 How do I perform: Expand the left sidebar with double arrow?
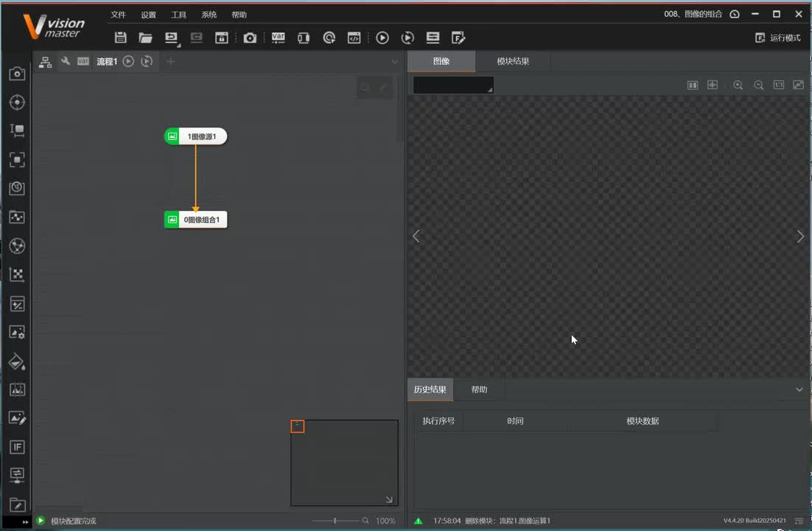coord(25,521)
